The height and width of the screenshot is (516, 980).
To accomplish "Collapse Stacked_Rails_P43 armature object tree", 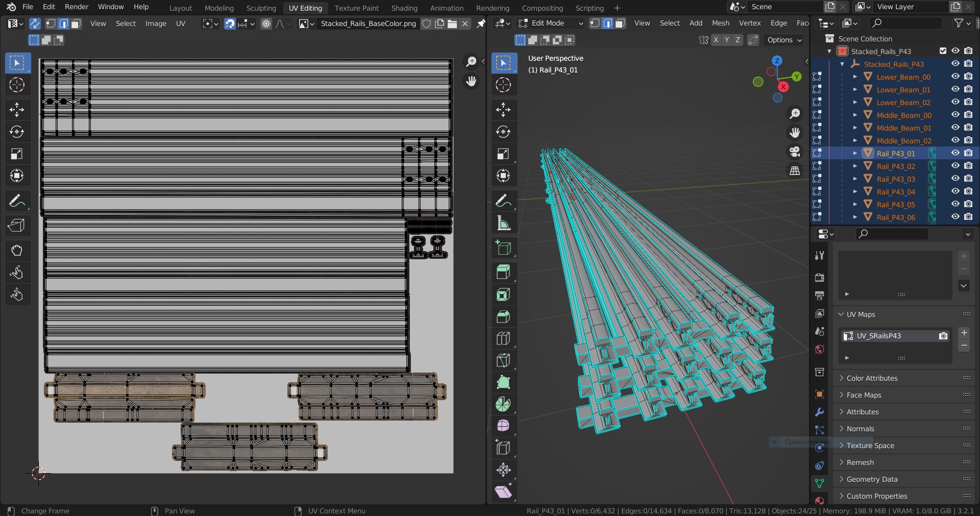I will click(x=842, y=64).
